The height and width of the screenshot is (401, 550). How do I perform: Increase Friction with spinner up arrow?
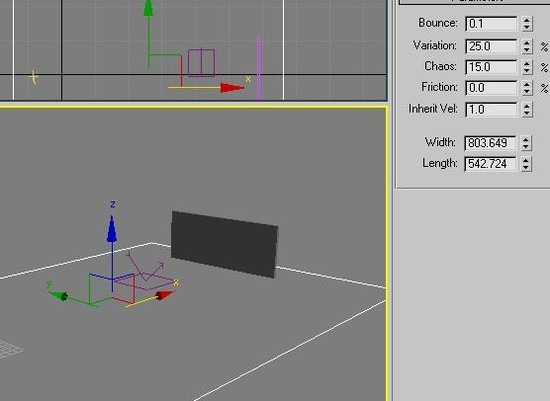527,84
